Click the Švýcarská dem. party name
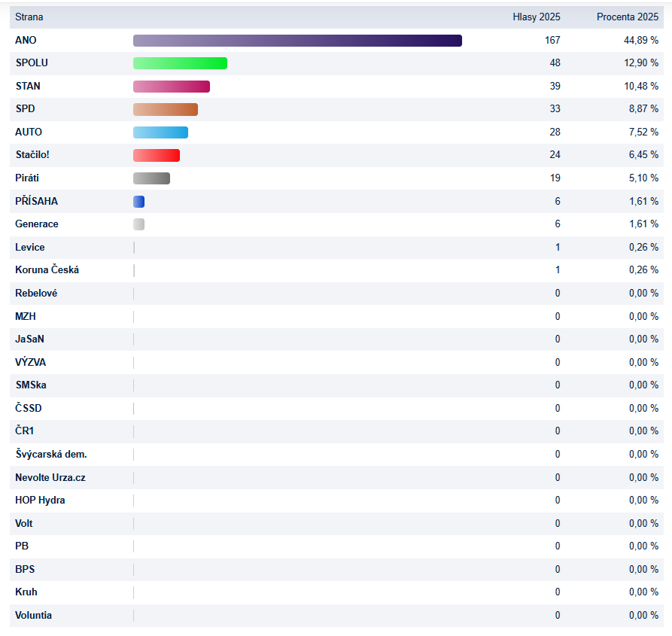The image size is (672, 636). 50,454
